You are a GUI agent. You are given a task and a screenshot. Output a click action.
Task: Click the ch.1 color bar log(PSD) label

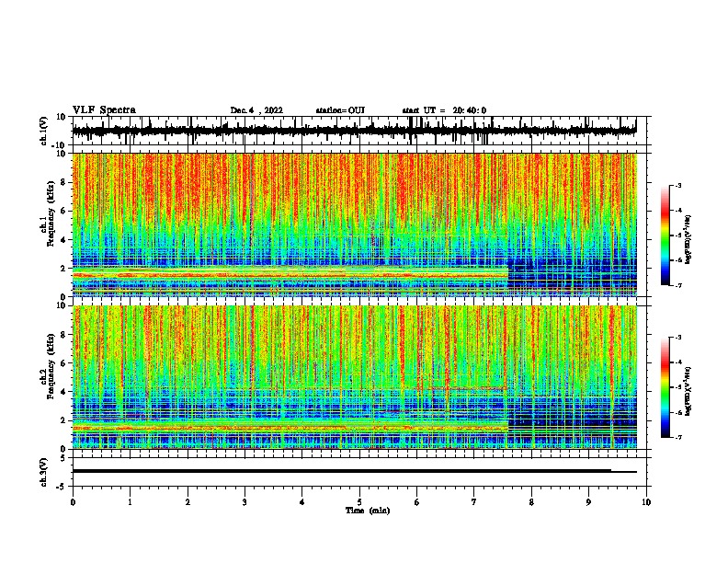coord(688,239)
